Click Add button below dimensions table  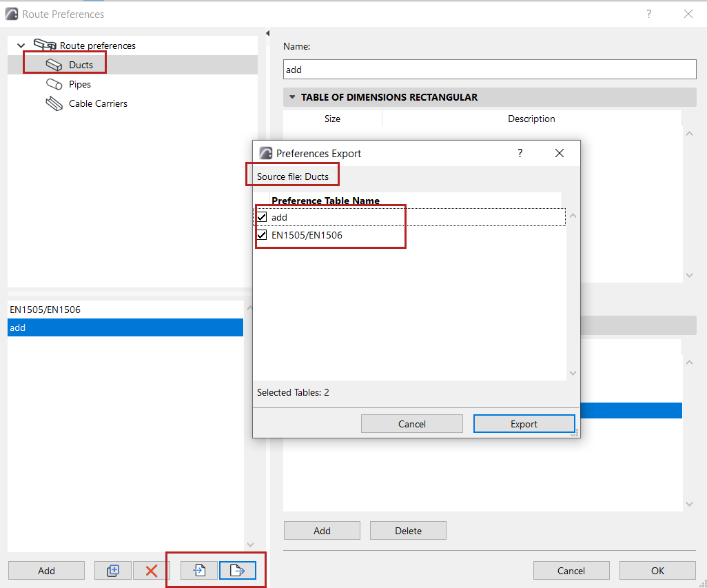click(x=322, y=531)
